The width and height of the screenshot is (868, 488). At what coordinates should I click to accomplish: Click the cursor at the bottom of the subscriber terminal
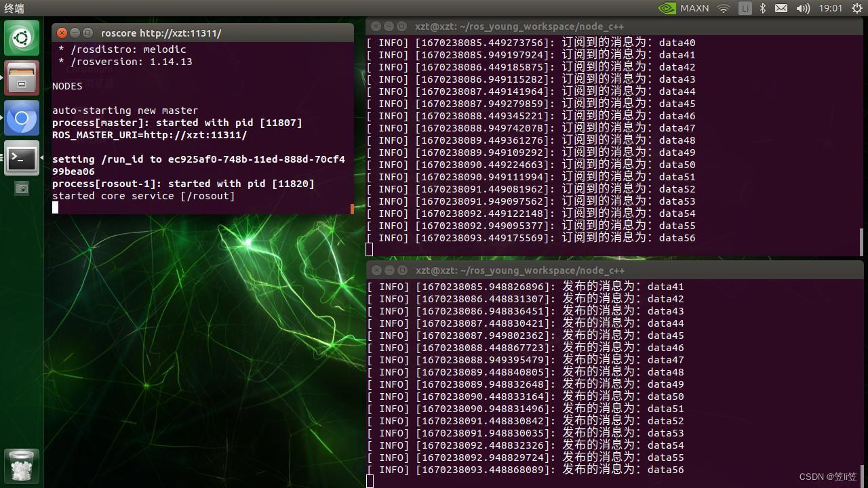(370, 250)
